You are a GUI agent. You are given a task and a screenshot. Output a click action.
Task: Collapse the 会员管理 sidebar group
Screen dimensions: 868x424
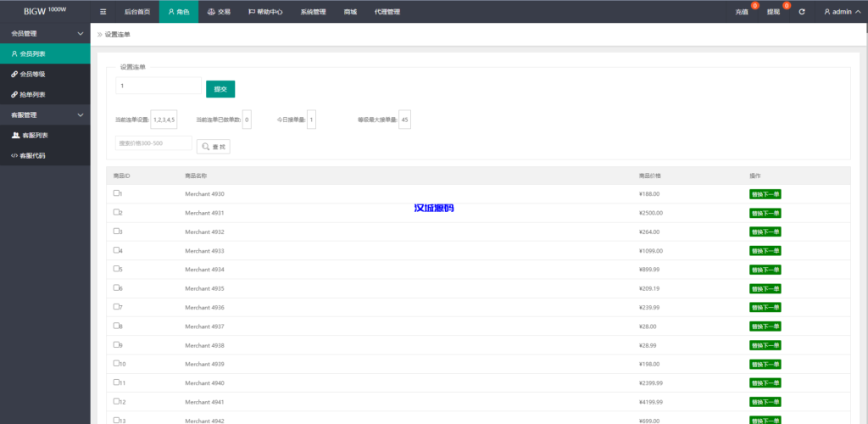80,33
